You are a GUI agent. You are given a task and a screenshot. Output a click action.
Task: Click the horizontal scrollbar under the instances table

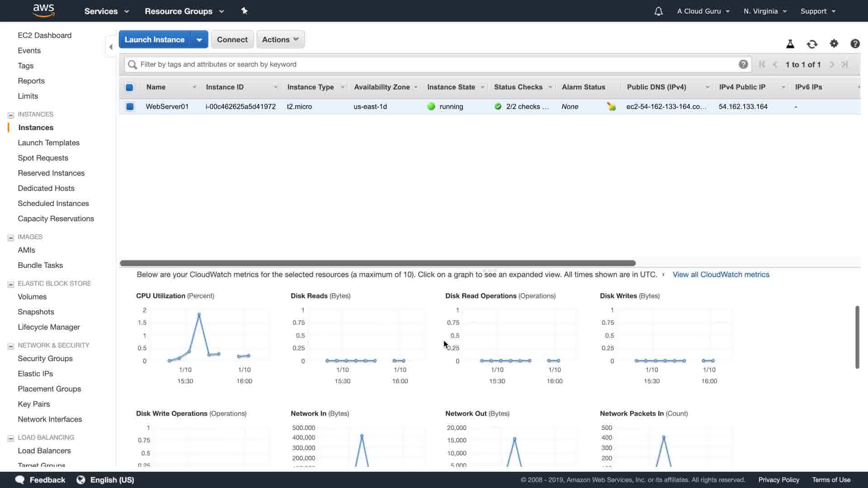[377, 263]
